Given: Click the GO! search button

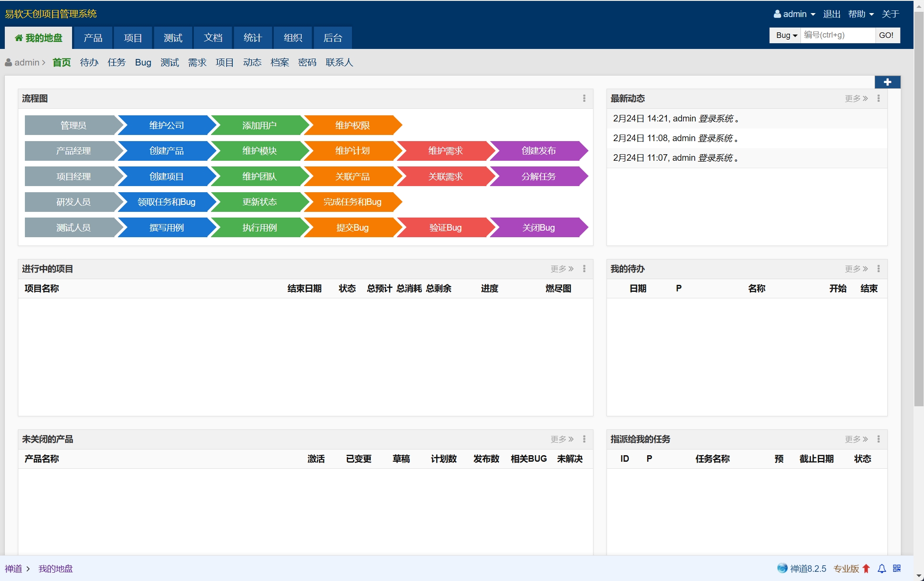Looking at the screenshot, I should click(x=886, y=35).
